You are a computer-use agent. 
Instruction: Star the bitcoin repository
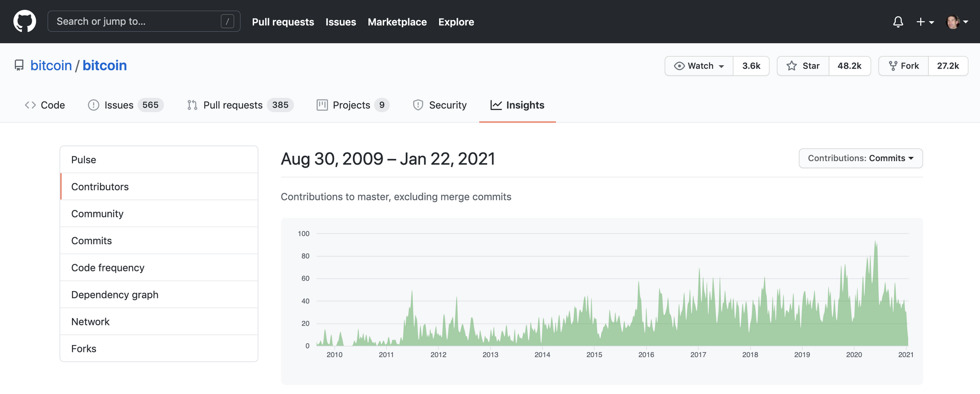point(803,66)
